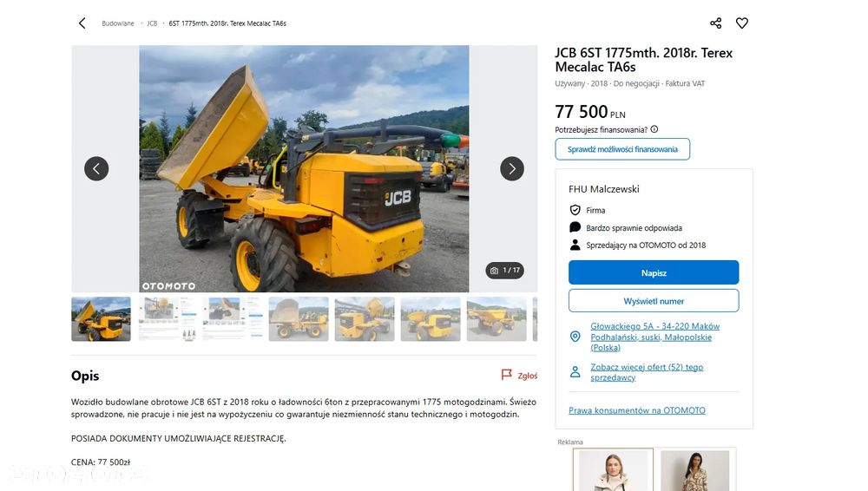View more offers from this seller
Image resolution: width=868 pixels, height=491 pixels.
click(647, 372)
